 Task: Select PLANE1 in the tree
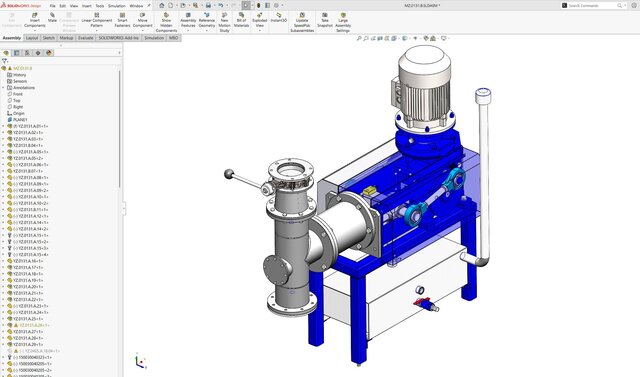(17, 120)
